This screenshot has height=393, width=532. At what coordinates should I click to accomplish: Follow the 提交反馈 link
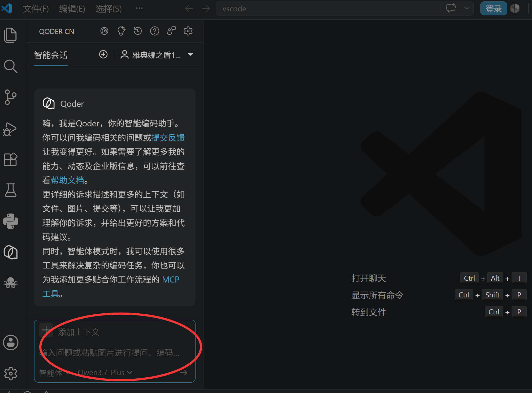click(168, 138)
